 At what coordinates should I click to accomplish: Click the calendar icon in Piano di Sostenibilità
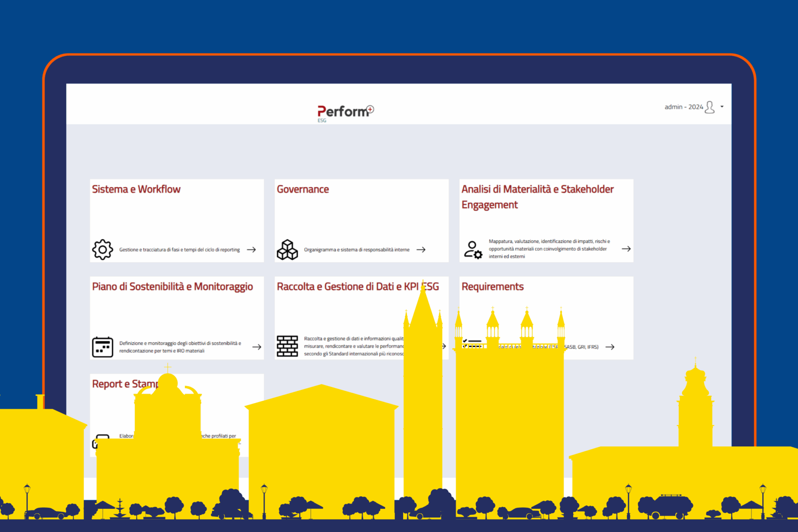click(x=102, y=347)
